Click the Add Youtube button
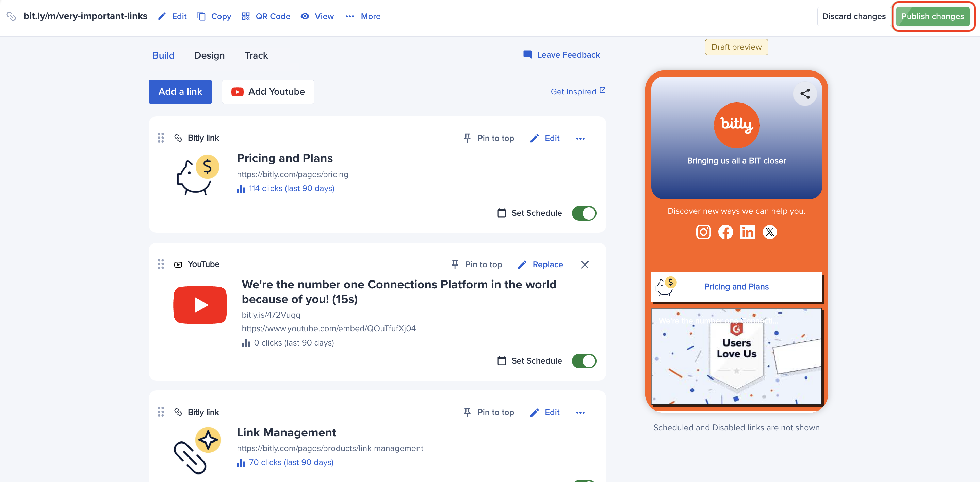 tap(268, 92)
